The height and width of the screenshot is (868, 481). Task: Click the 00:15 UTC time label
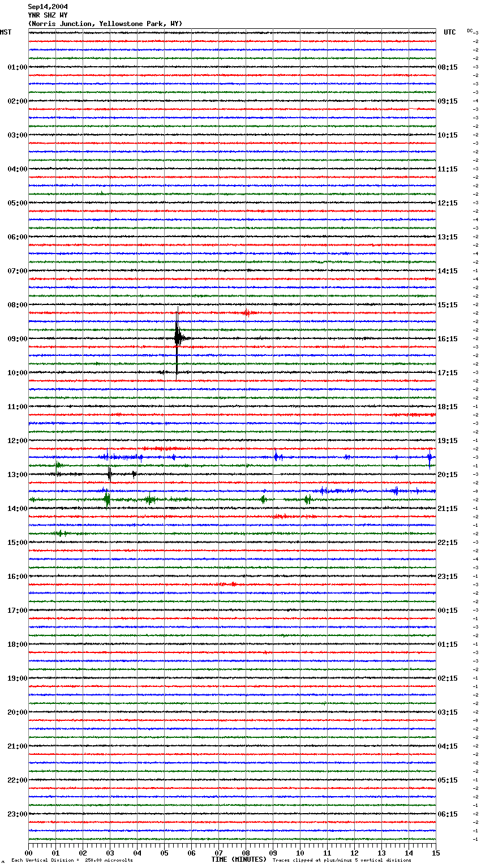pos(448,611)
